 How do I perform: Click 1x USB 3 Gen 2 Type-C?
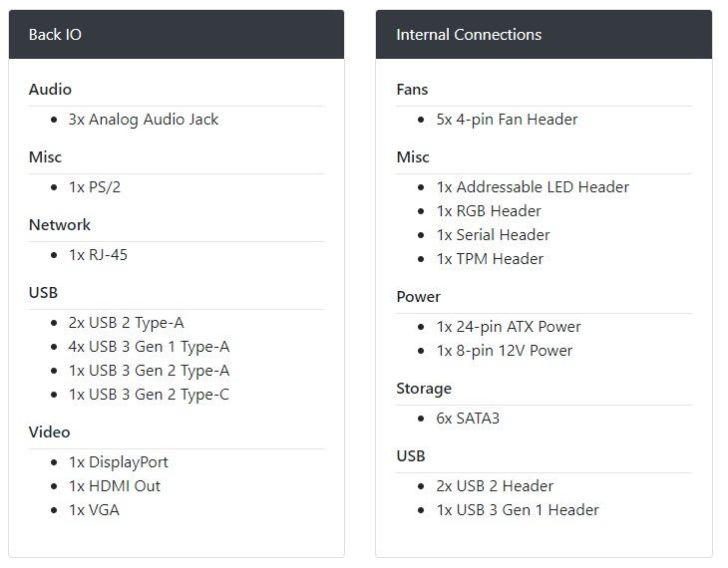(x=149, y=395)
